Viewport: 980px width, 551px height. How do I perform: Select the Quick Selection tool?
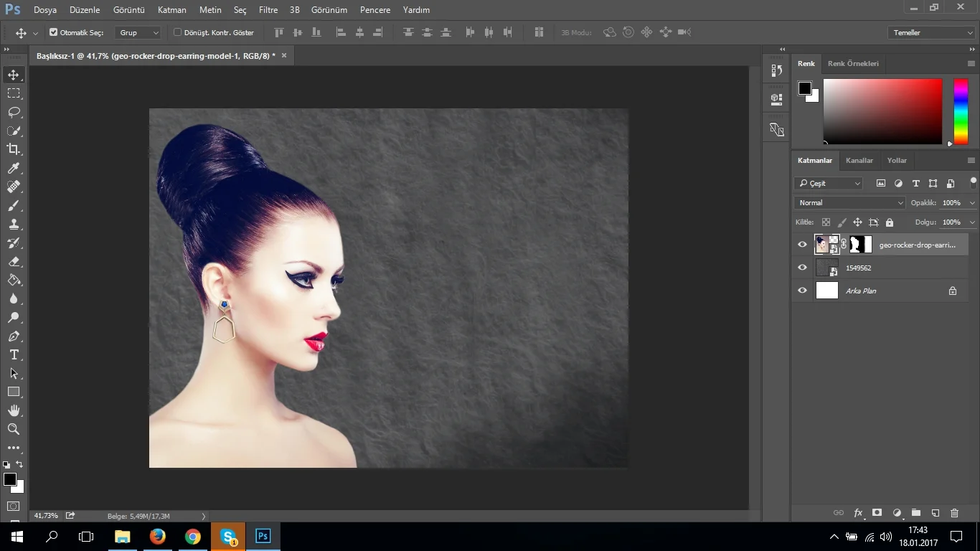14,131
